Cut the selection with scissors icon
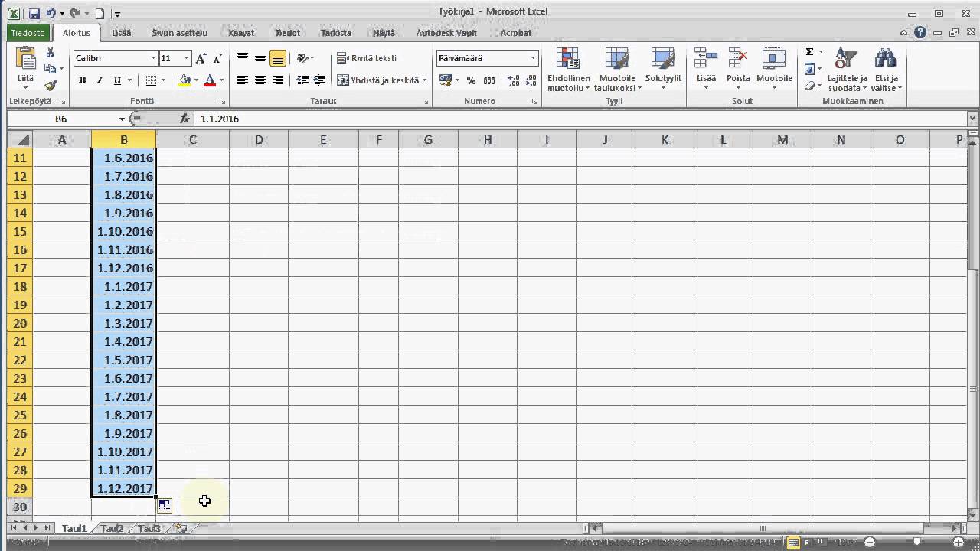Viewport: 980px width, 551px height. tap(51, 53)
